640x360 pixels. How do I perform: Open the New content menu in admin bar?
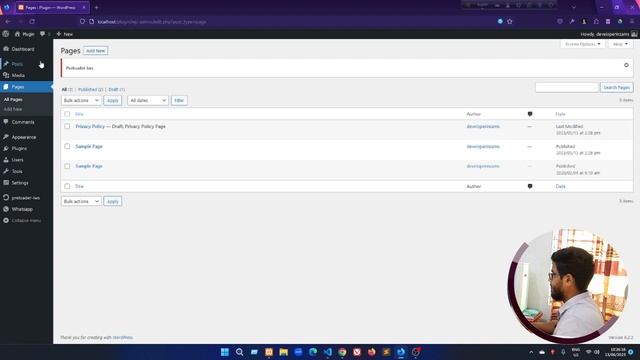click(x=64, y=34)
